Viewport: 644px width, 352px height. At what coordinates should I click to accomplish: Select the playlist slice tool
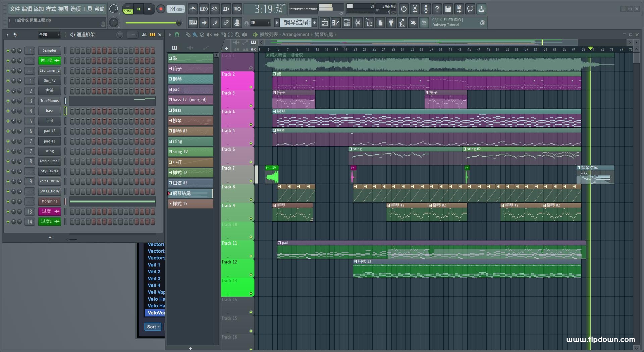pyautogui.click(x=223, y=35)
